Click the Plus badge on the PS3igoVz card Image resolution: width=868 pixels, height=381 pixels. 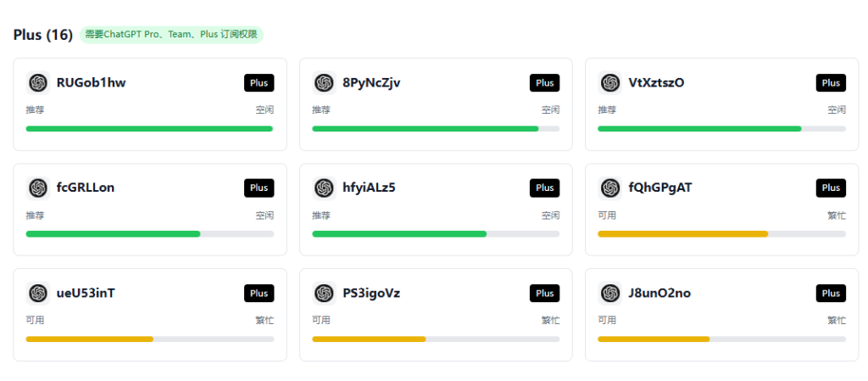tap(544, 293)
